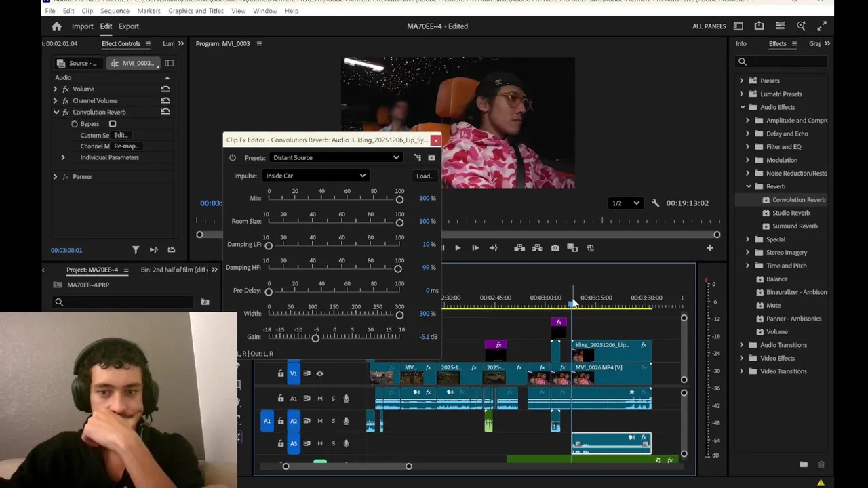Toggle the Clip Fx Editor power button

pyautogui.click(x=233, y=157)
